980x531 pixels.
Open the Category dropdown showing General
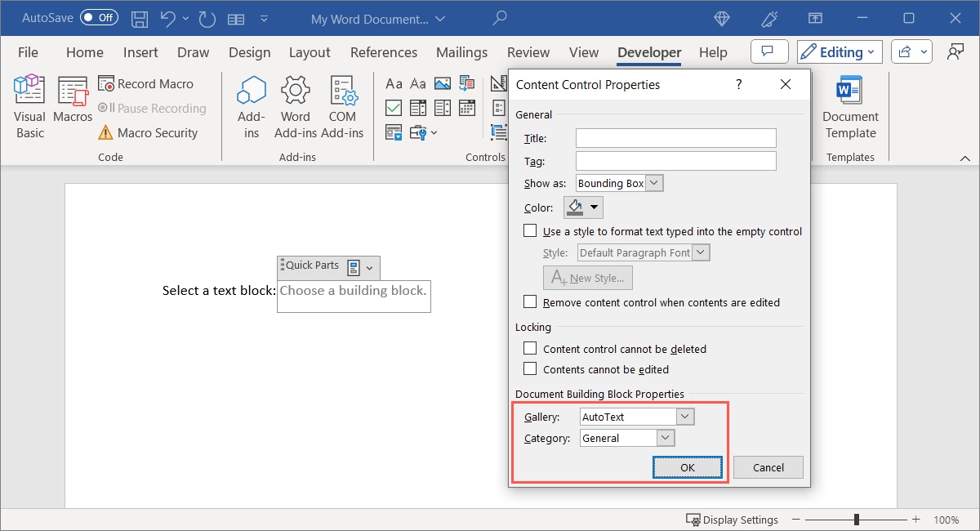pyautogui.click(x=666, y=438)
